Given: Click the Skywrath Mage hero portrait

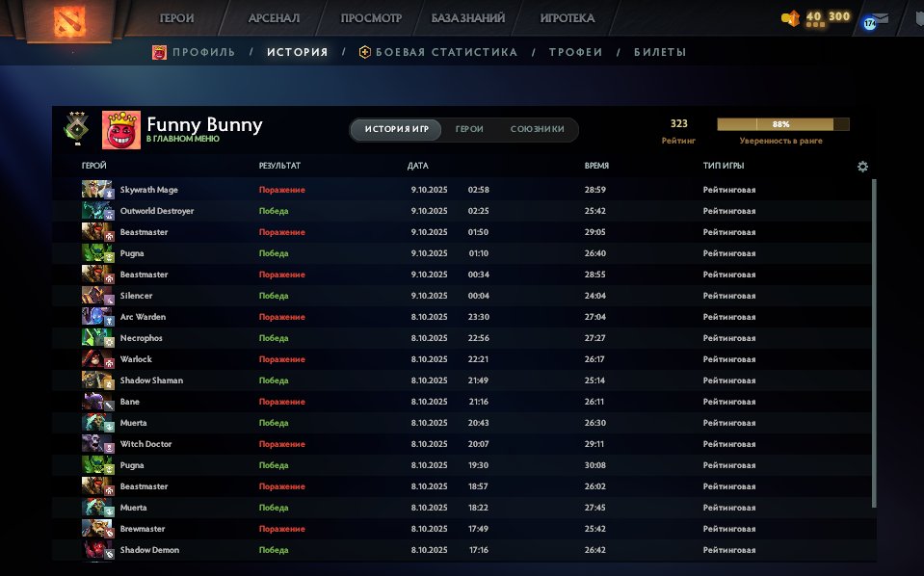Looking at the screenshot, I should 96,190.
